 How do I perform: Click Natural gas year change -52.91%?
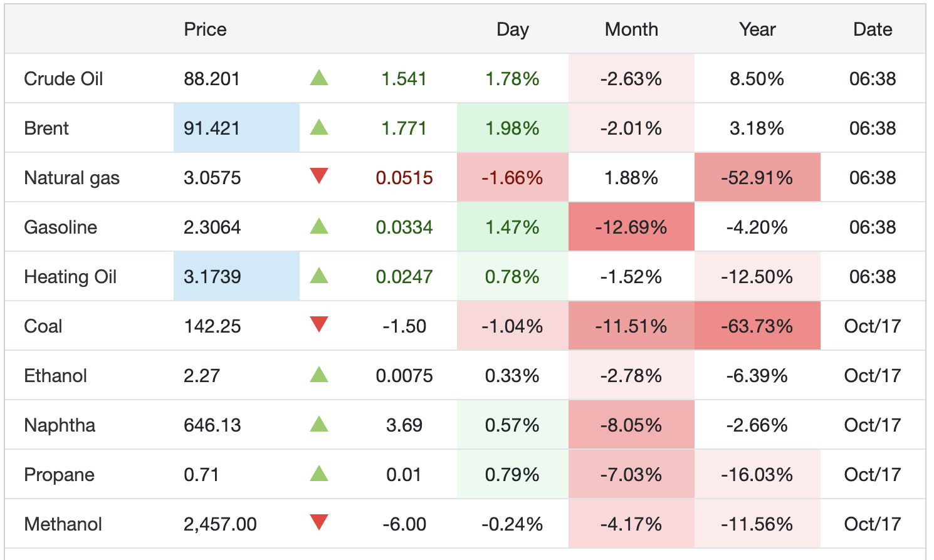757,178
